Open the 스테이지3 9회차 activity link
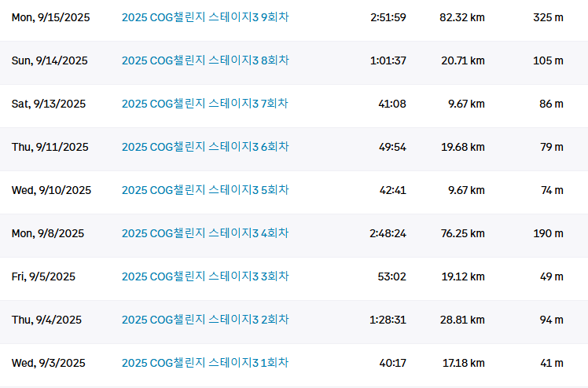This screenshot has width=588, height=388. (x=205, y=17)
